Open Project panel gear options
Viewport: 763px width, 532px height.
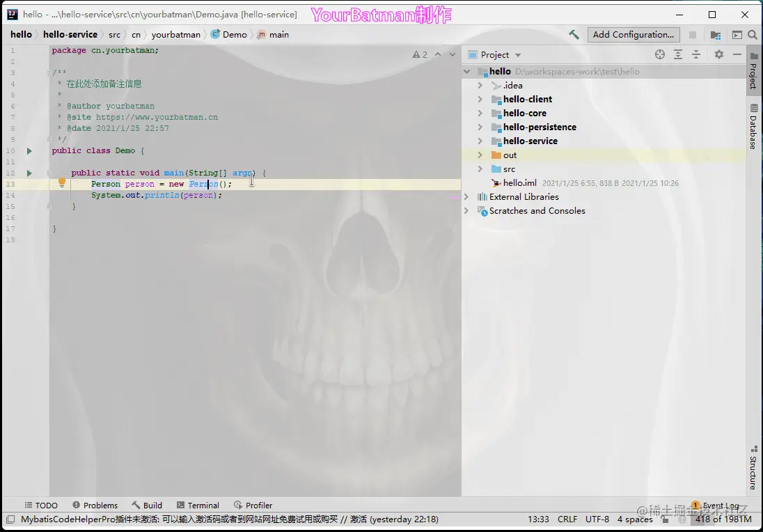point(718,54)
